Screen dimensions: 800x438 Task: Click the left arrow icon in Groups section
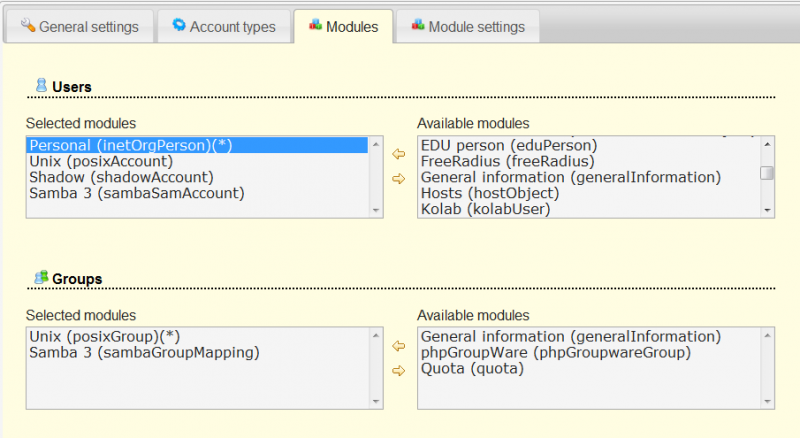[398, 346]
